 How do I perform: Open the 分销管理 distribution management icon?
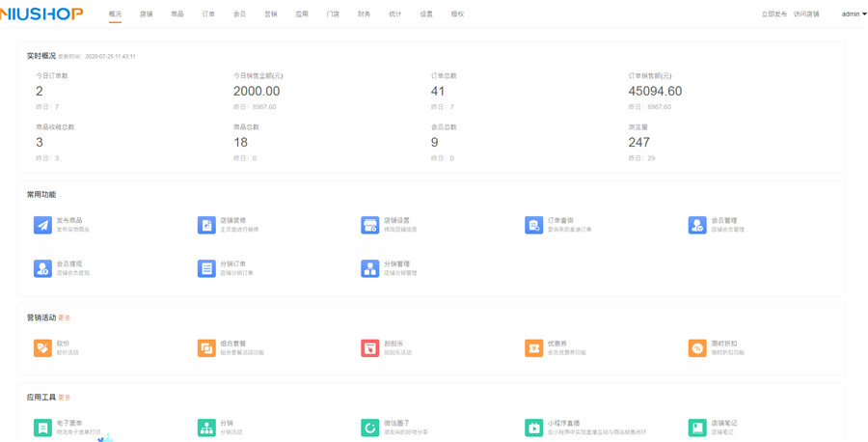coord(370,268)
